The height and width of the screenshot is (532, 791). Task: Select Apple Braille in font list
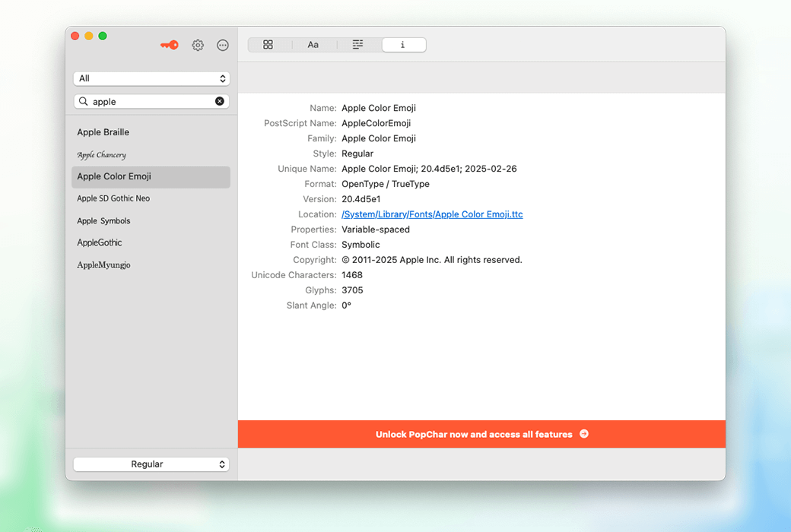pyautogui.click(x=103, y=132)
